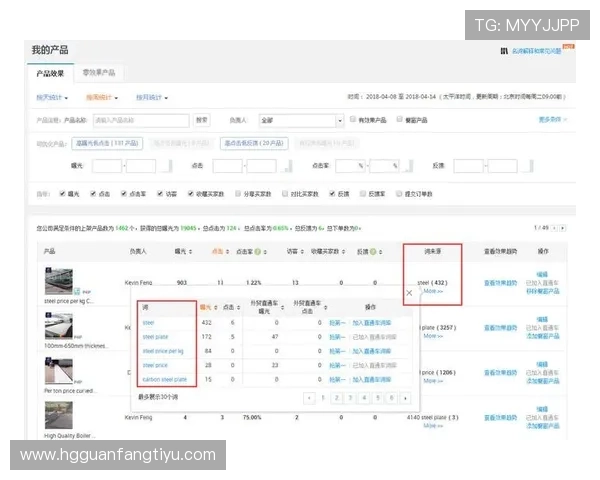Select popup page 4
This screenshot has width=600, height=480.
click(x=364, y=398)
